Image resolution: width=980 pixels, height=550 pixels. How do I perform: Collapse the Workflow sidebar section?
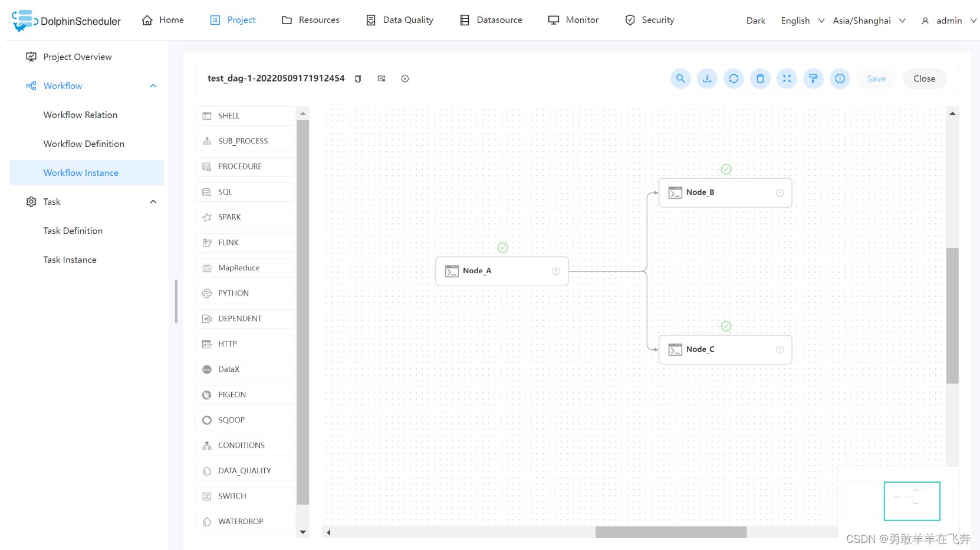[153, 86]
